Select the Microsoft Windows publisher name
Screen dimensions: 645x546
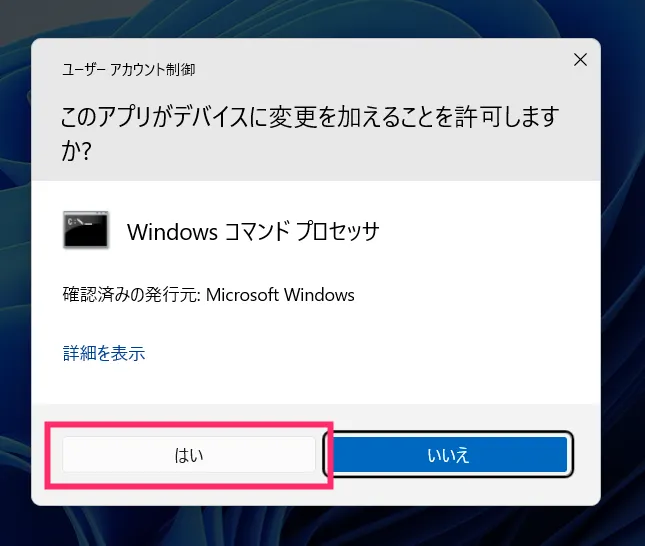click(280, 295)
